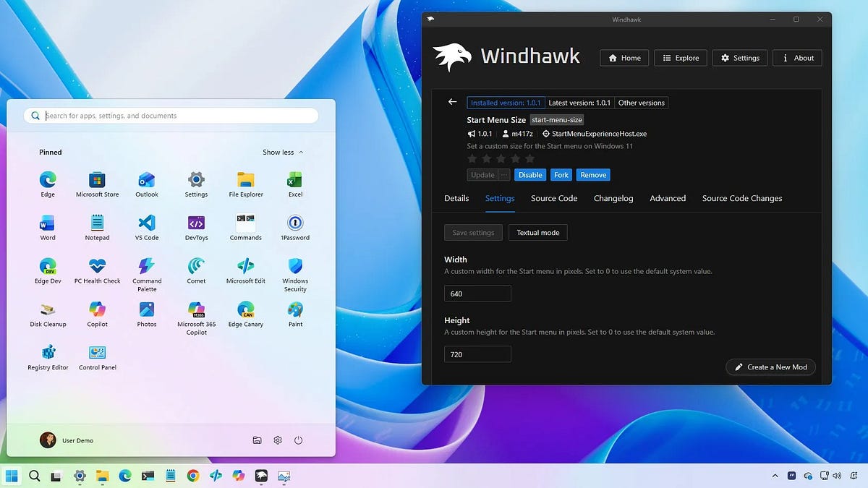
Task: Open the Commands pinned app
Action: (246, 228)
